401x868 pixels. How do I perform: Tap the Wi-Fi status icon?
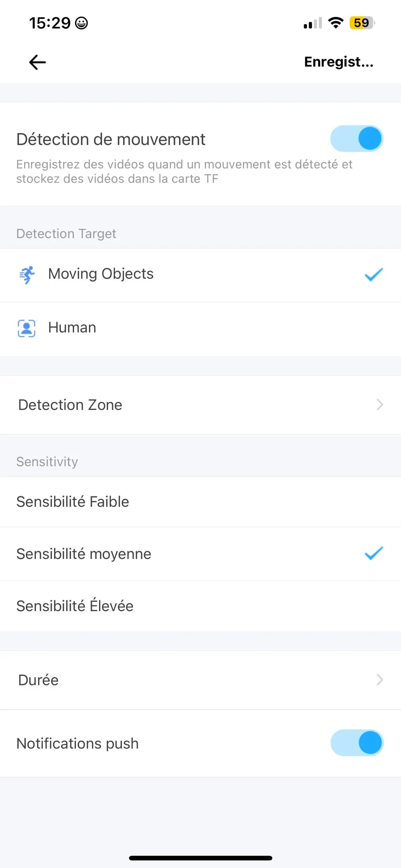pyautogui.click(x=335, y=23)
